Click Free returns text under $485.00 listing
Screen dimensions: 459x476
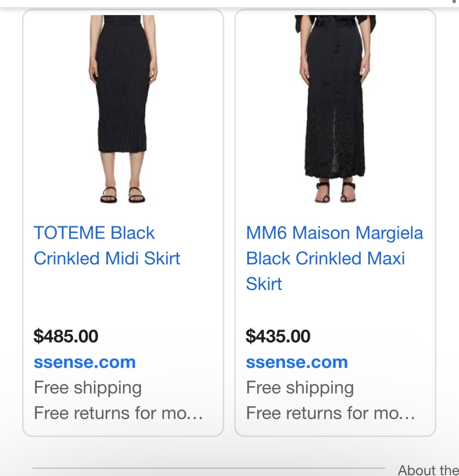[x=118, y=413]
